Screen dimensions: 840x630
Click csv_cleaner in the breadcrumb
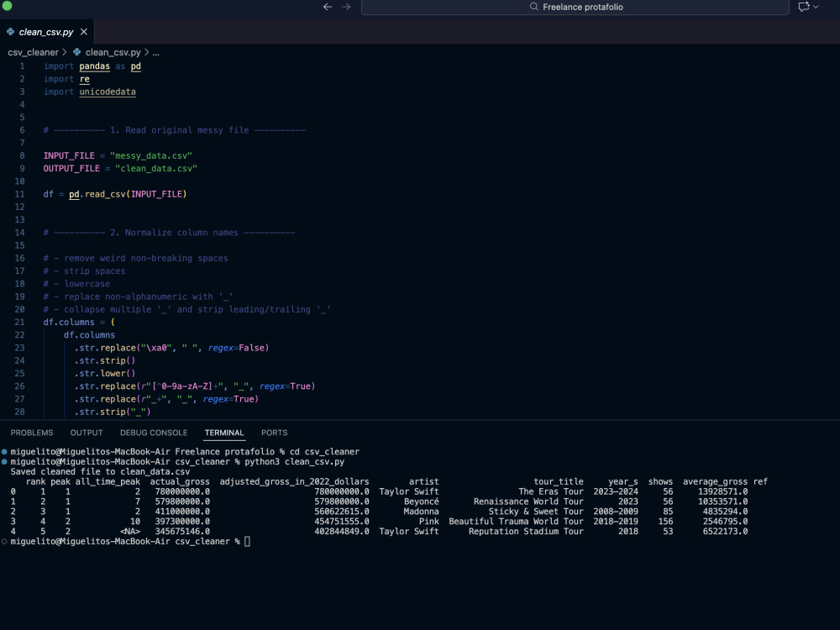(x=33, y=52)
